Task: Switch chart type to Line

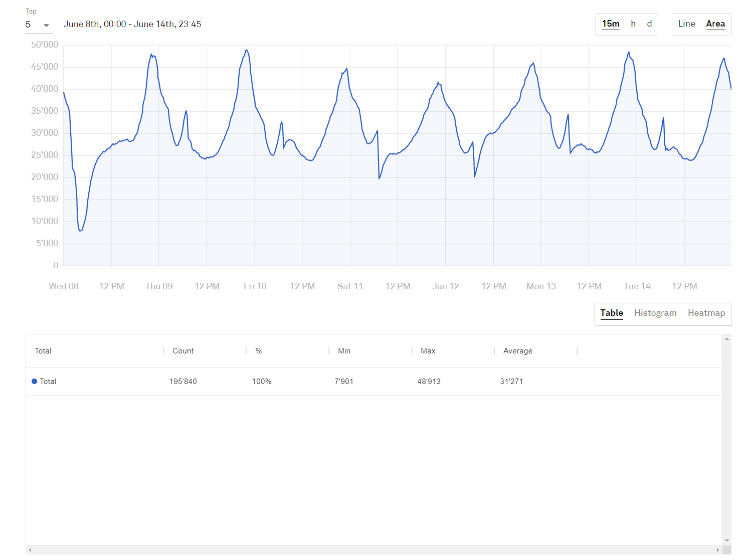Action: (x=686, y=24)
